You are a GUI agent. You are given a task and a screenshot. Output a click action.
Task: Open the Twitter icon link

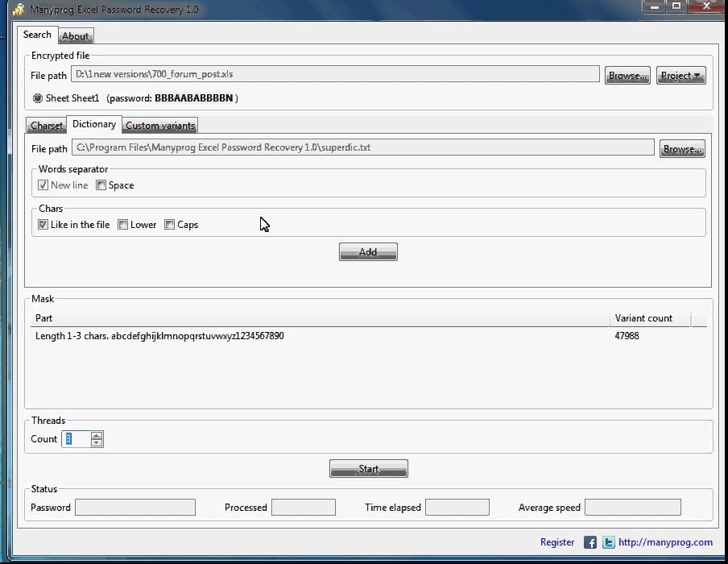[x=609, y=542]
